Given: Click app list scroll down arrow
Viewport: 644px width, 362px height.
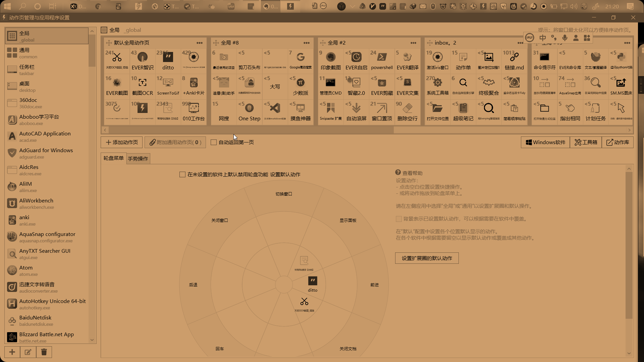Looking at the screenshot, I should coord(92,340).
